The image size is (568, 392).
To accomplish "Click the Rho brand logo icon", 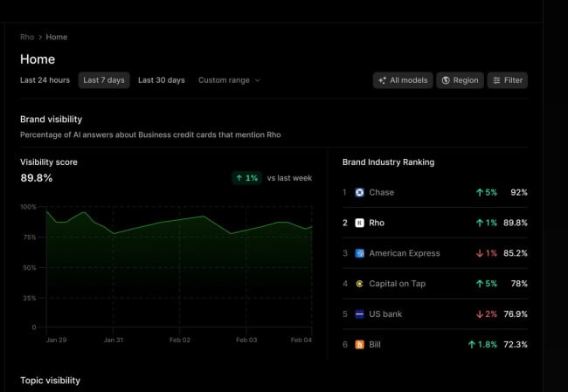I will click(x=359, y=223).
